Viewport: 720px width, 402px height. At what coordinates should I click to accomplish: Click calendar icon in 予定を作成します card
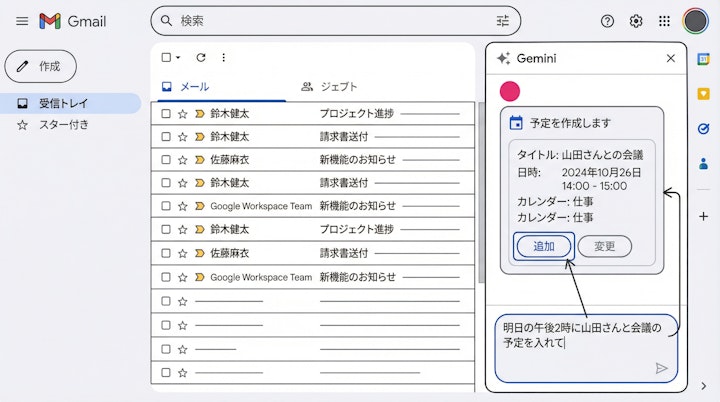516,123
